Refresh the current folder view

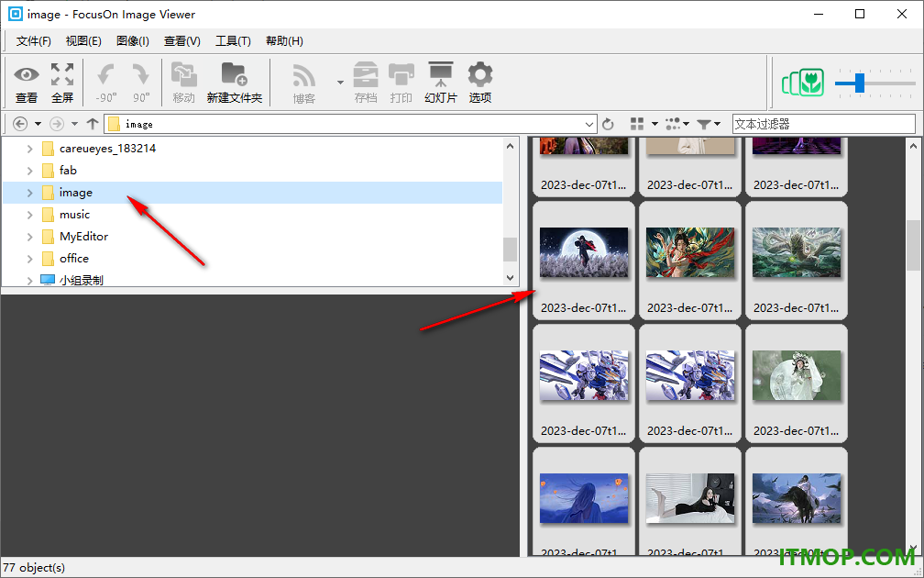tap(608, 124)
